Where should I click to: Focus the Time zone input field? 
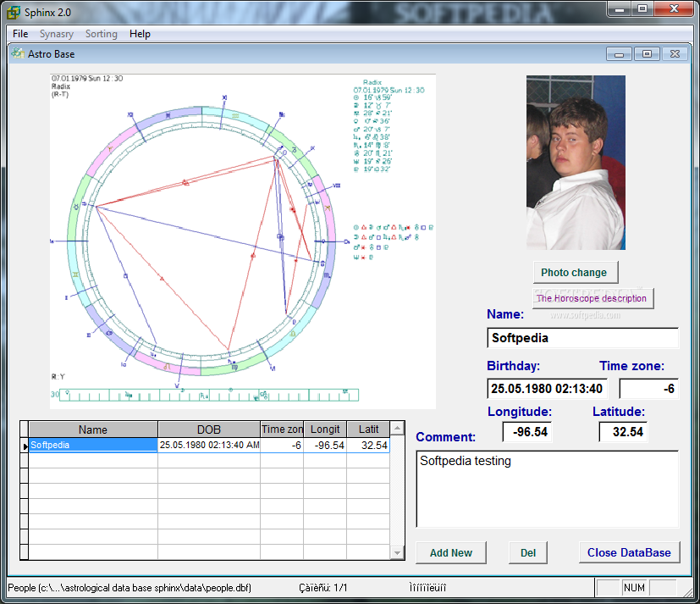click(648, 389)
